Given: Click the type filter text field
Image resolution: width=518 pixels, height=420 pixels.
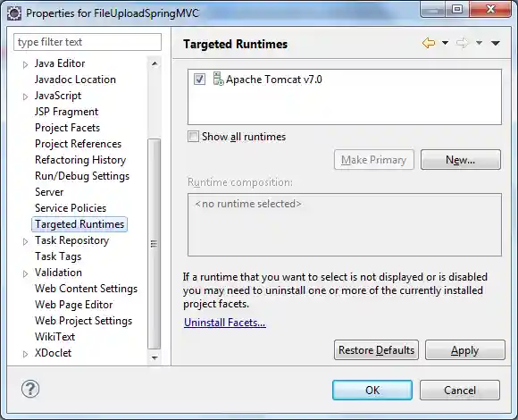Looking at the screenshot, I should tap(88, 42).
